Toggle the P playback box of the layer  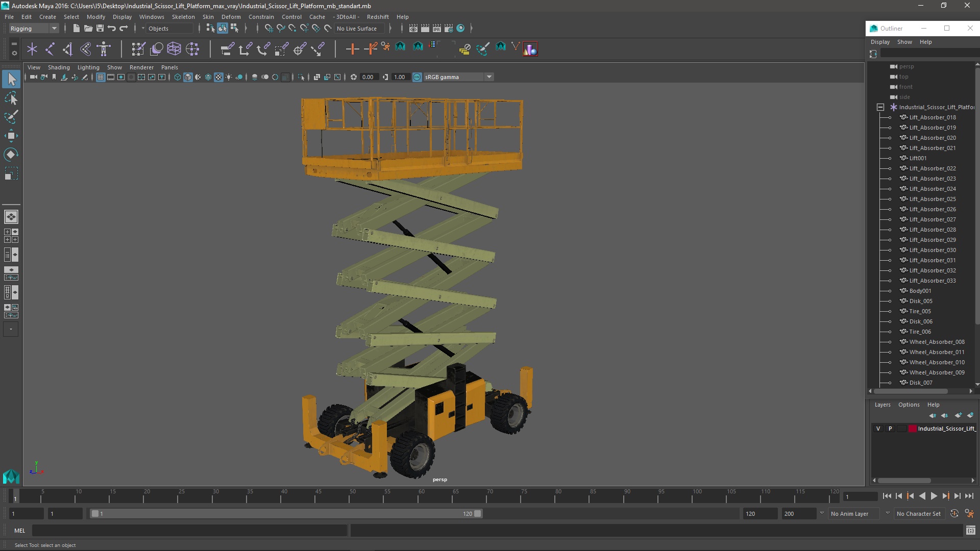(x=890, y=429)
